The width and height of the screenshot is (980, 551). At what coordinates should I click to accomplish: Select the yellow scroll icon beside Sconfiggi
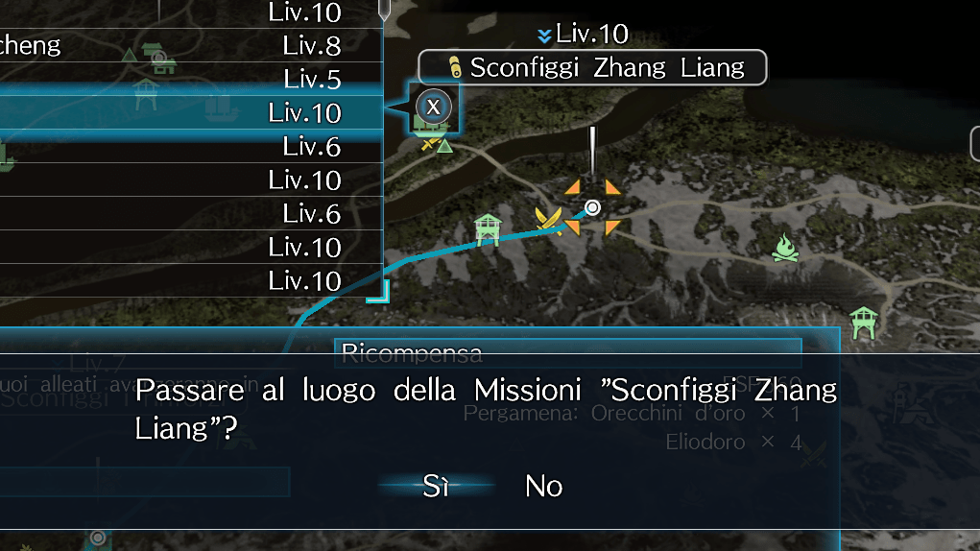click(455, 67)
